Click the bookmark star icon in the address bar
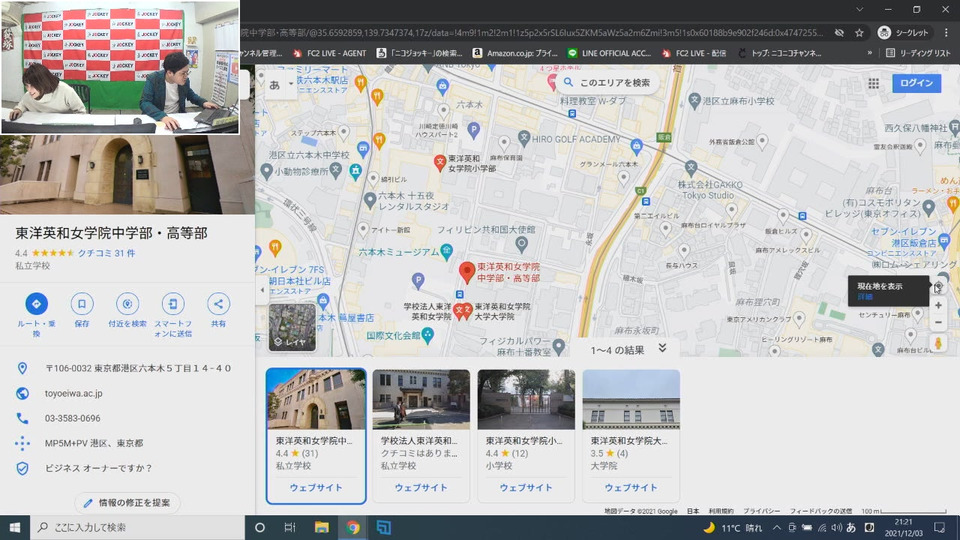Screen dimensions: 960x540 click(x=859, y=32)
